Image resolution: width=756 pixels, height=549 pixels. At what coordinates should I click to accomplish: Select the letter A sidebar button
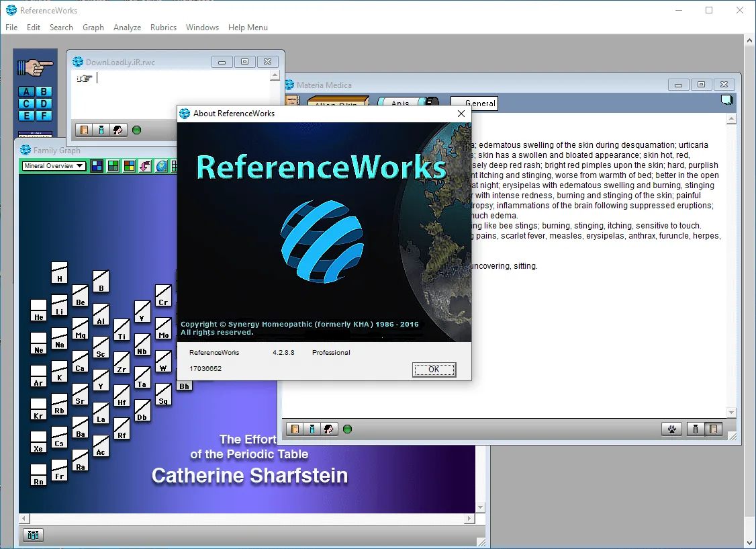(x=26, y=91)
